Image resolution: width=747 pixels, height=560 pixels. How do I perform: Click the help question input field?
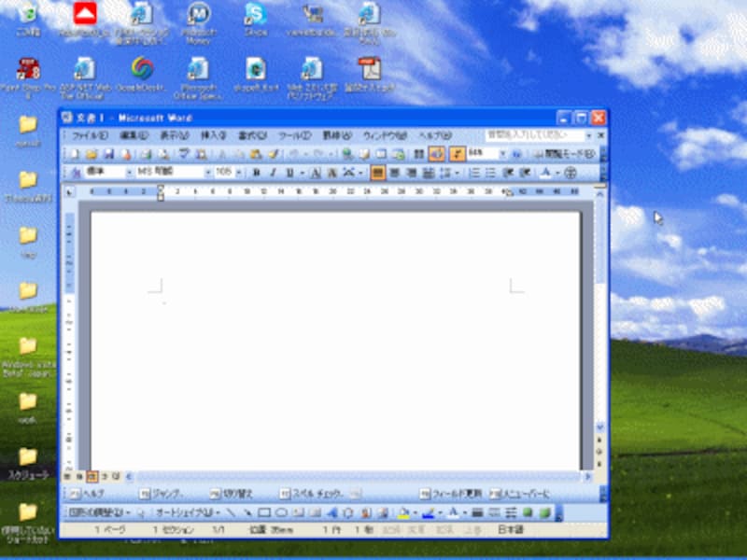[x=530, y=135]
